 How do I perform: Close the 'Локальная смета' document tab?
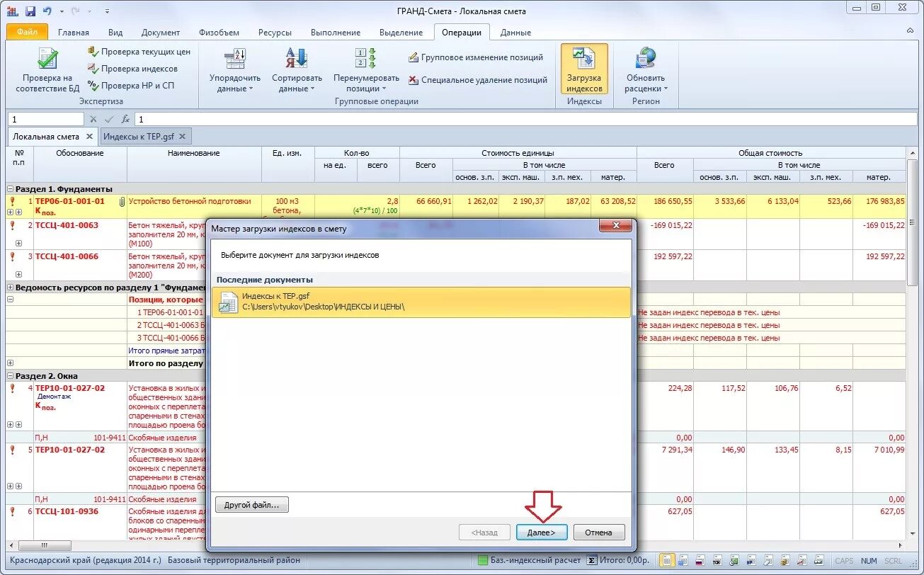(89, 136)
